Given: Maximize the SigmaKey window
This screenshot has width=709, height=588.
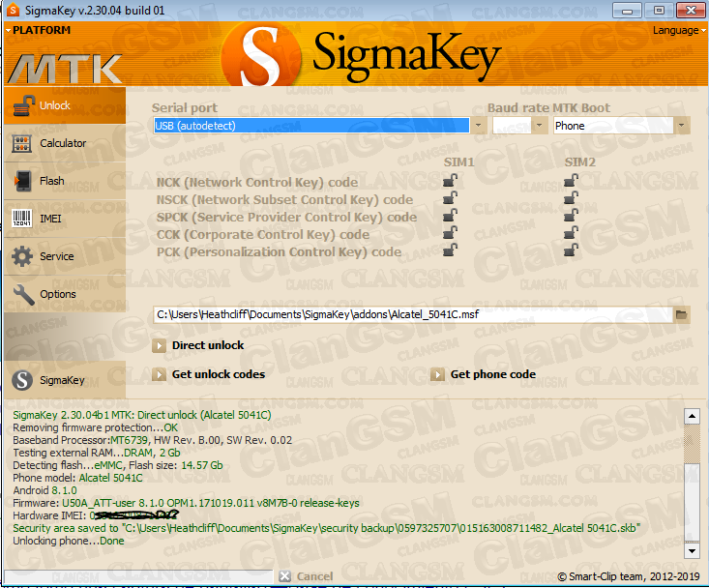Looking at the screenshot, I should coord(659,11).
